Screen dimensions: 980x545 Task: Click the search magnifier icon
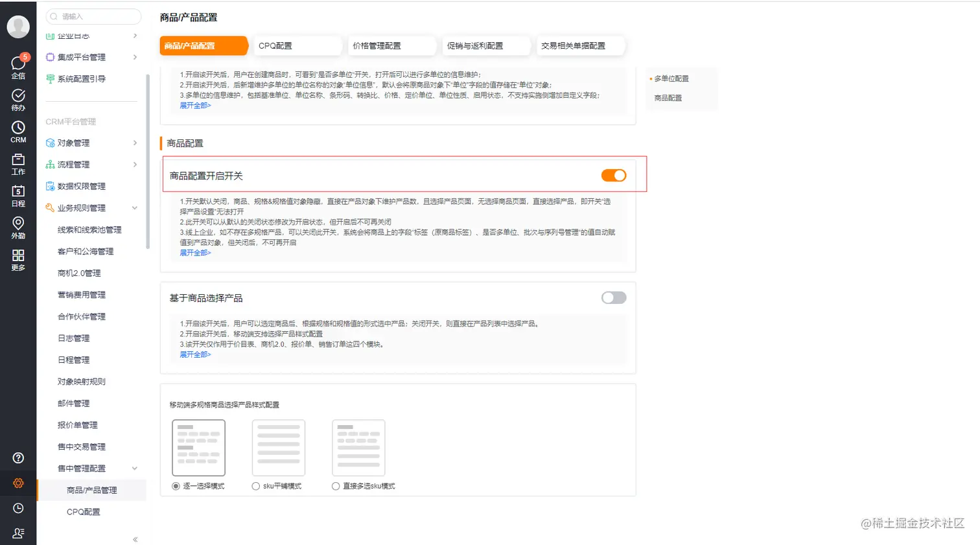[x=54, y=16]
